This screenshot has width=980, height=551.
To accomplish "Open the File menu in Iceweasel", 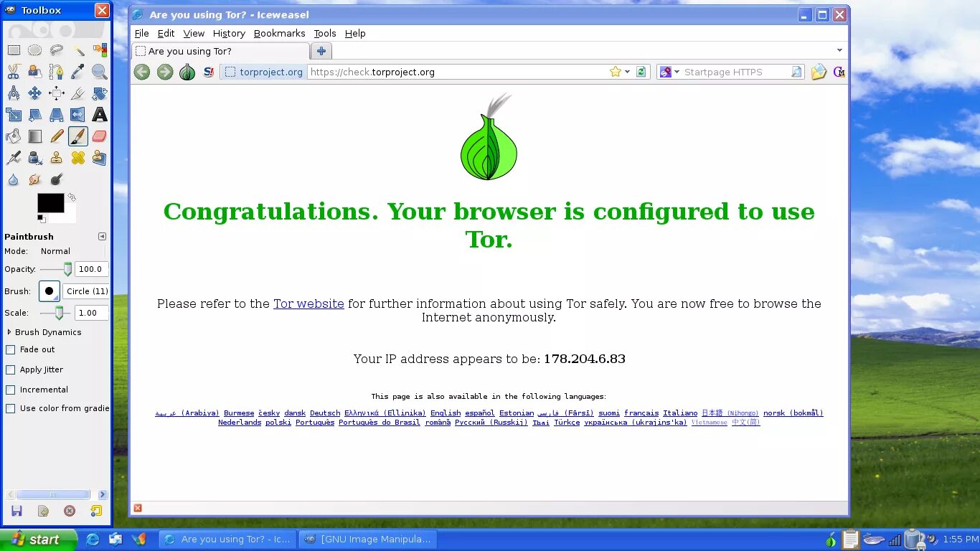I will (142, 33).
